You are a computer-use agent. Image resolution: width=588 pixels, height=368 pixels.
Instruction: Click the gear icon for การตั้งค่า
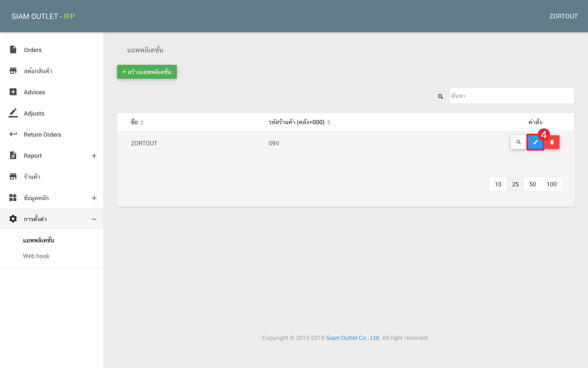[x=13, y=219]
